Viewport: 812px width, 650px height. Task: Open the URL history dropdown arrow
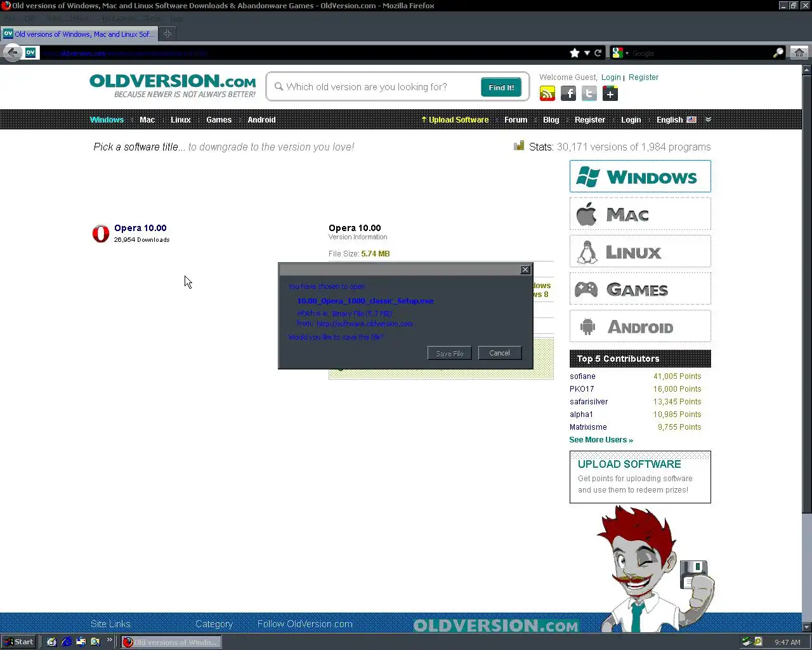587,53
